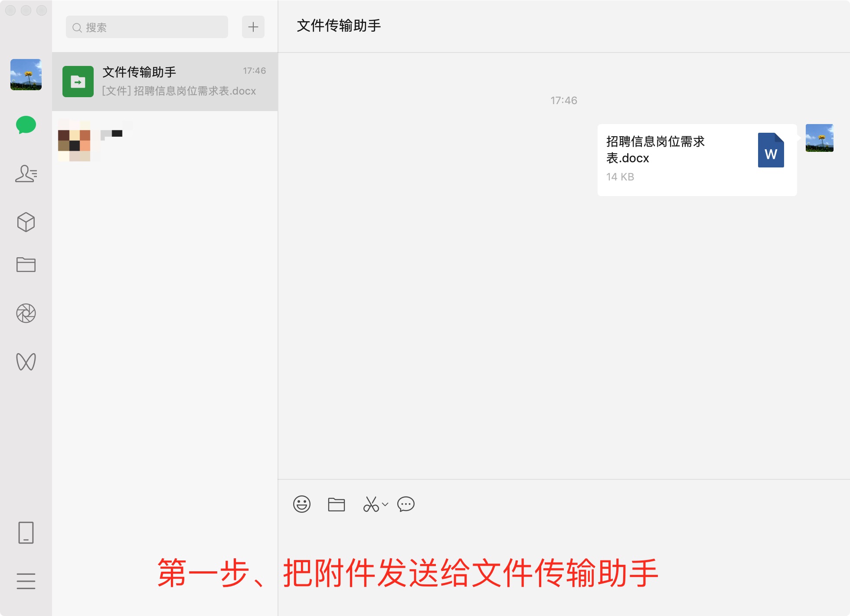Open the chat history bubble icon

coord(406,504)
